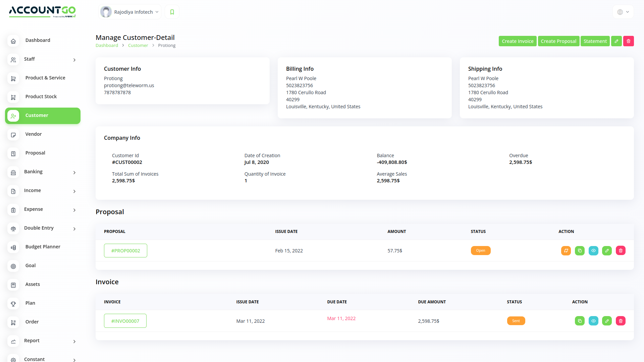Delete invoice INVO00007 with trash icon
644x362 pixels.
click(621, 321)
